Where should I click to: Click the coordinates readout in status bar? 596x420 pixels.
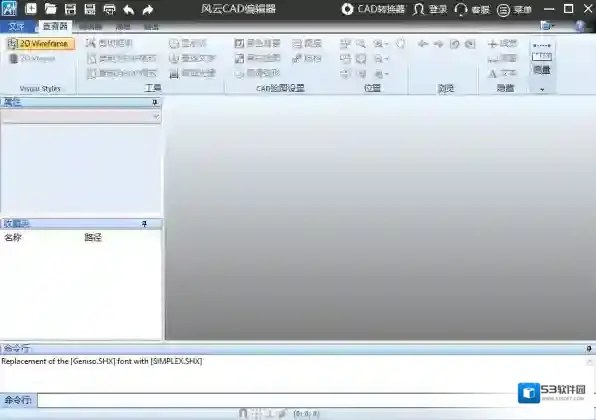pos(306,414)
